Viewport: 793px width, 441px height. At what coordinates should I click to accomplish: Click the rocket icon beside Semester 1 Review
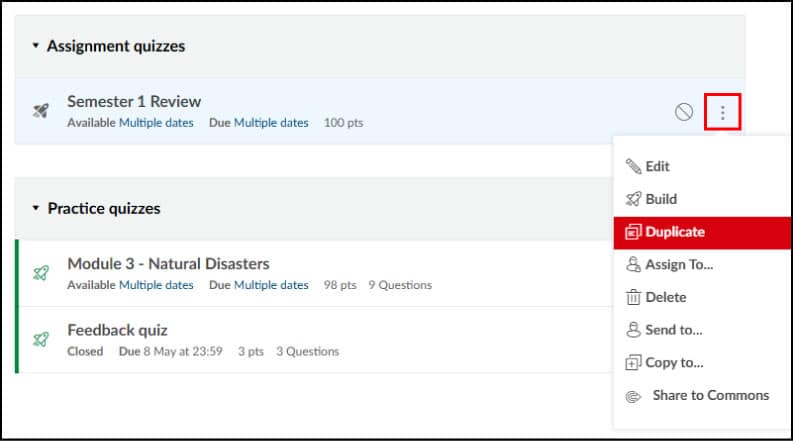coord(41,111)
